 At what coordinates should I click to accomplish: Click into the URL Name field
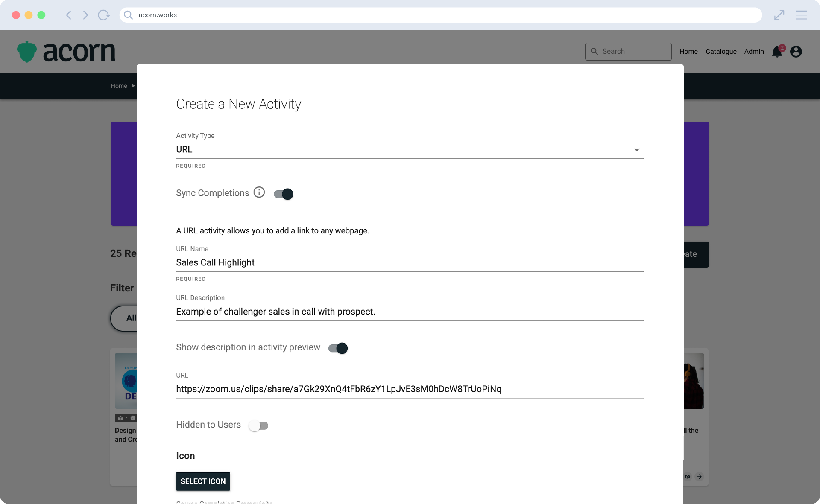click(x=409, y=262)
